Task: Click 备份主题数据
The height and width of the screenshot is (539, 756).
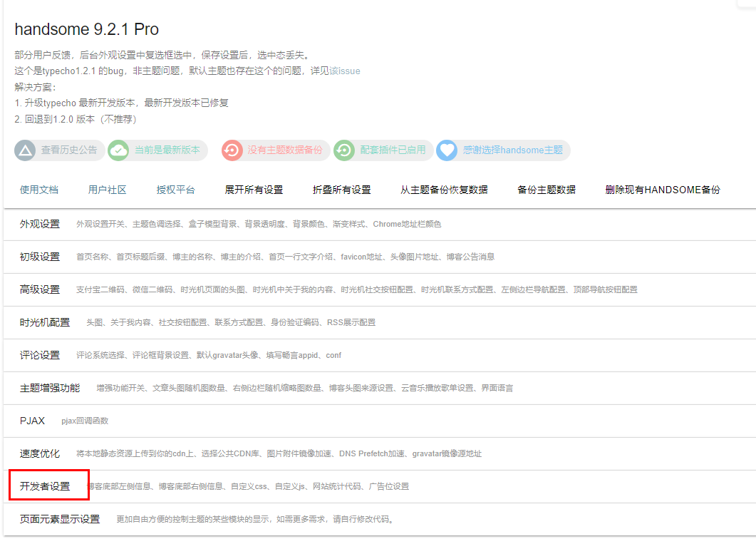Action: click(x=547, y=190)
